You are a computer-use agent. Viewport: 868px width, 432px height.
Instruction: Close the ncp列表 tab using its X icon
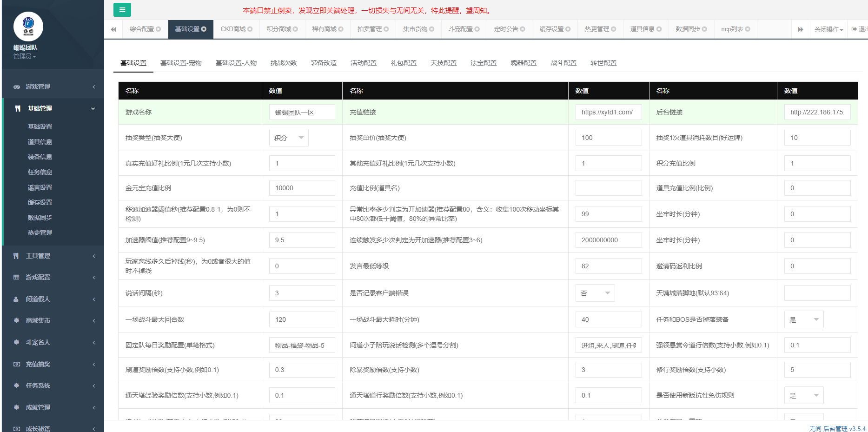click(748, 29)
